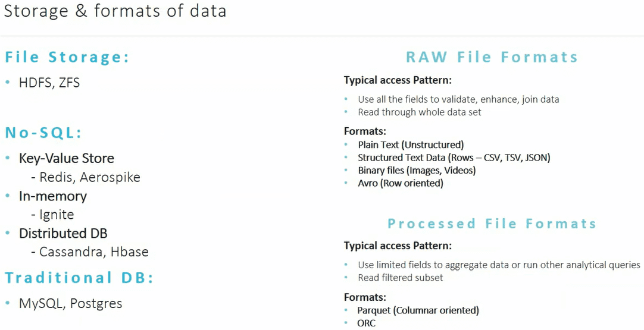Click the slide title "Storage & formats of data"
Image resolution: width=644 pixels, height=330 pixels.
tap(115, 11)
